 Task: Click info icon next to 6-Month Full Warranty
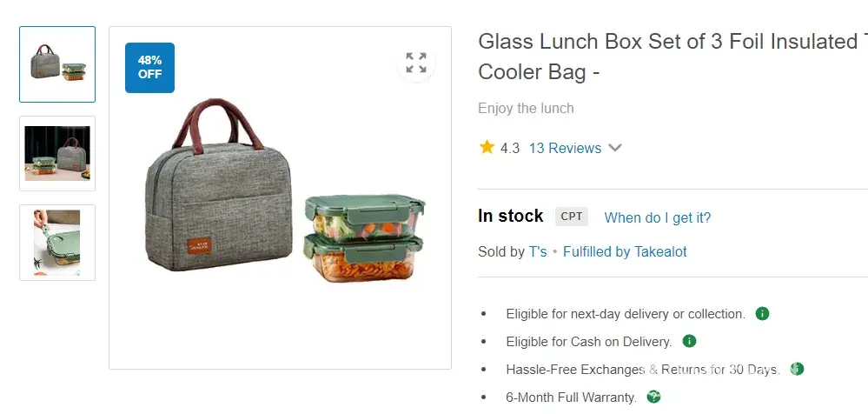tap(653, 397)
